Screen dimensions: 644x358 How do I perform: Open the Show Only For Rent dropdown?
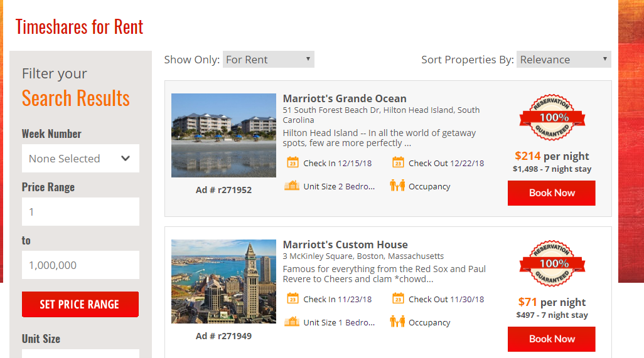coord(269,60)
